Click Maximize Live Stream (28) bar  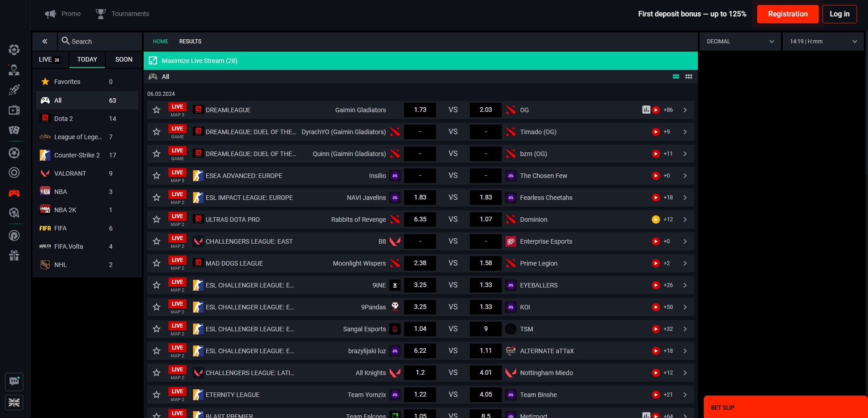point(421,61)
